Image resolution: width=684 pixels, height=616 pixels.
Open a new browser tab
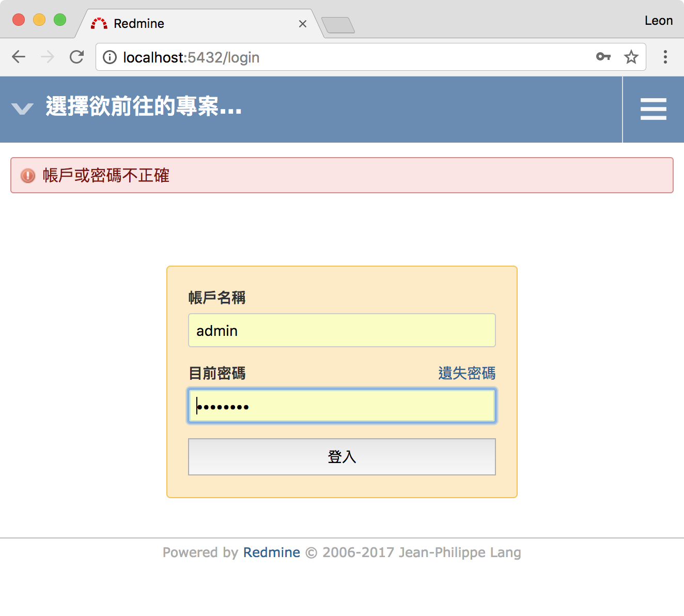(338, 25)
